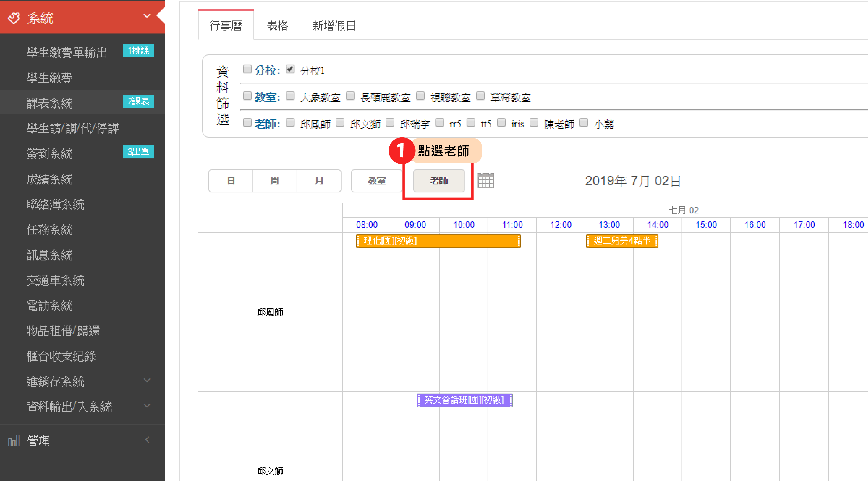Uncheck the 分校1 checkbox
This screenshot has height=481, width=868.
click(290, 69)
